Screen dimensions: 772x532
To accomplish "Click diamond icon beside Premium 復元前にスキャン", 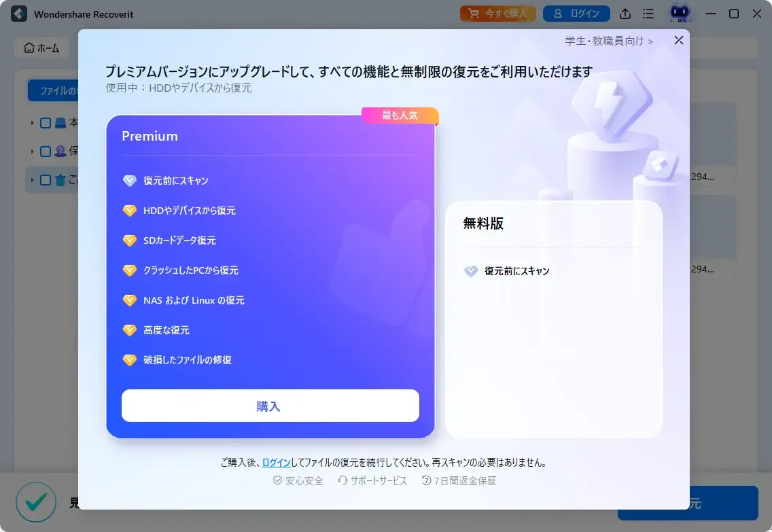I will [x=130, y=181].
